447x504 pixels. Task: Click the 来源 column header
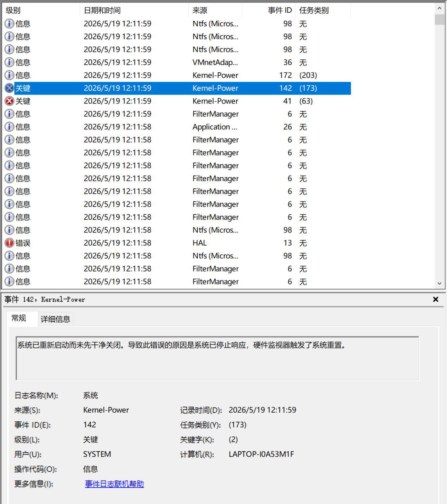click(215, 11)
